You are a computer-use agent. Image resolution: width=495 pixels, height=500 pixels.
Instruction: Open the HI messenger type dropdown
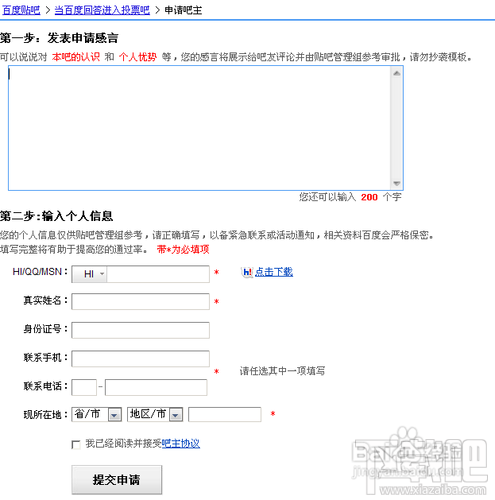pos(89,274)
